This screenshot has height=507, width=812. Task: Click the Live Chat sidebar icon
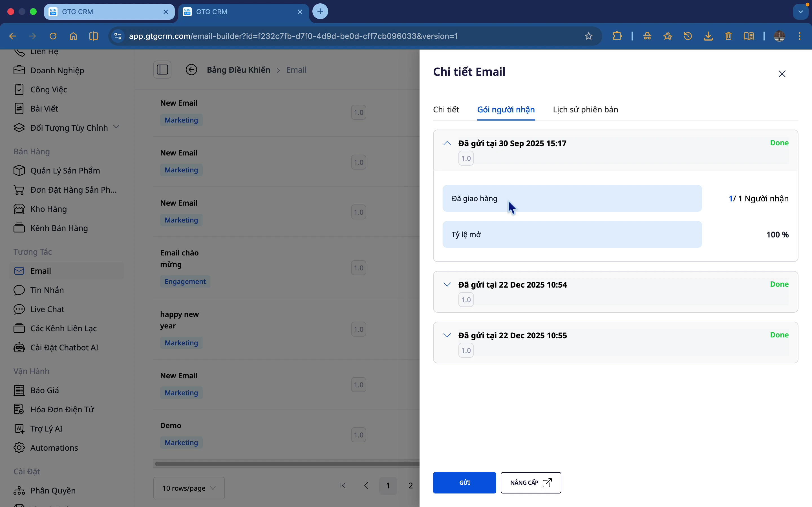coord(19,309)
